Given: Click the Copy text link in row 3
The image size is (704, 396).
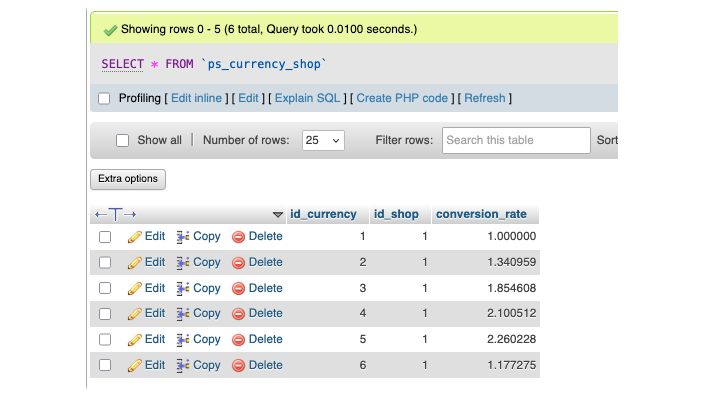Looking at the screenshot, I should pos(207,288).
